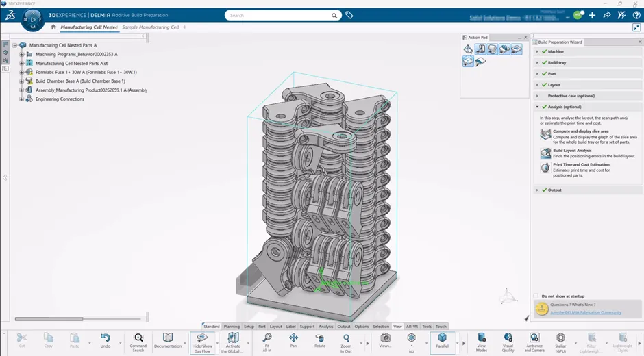
Task: Click Print Time and Cost Estimation text
Action: click(x=581, y=165)
